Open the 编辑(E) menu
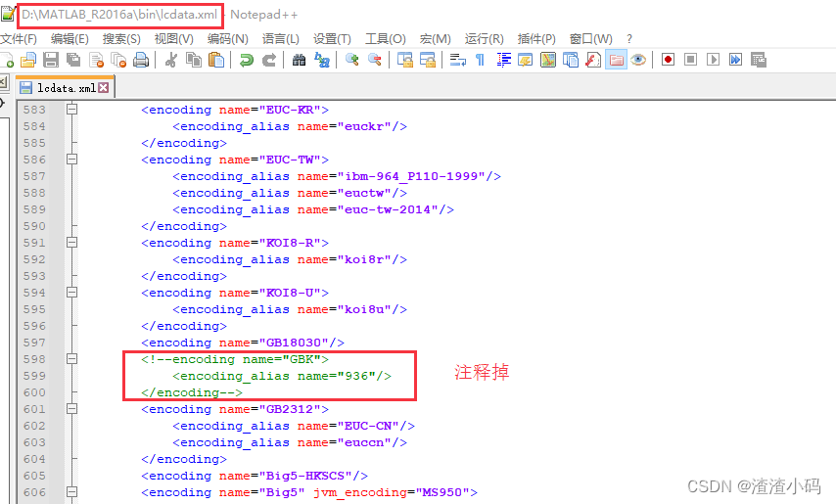The width and height of the screenshot is (836, 504). (70, 39)
